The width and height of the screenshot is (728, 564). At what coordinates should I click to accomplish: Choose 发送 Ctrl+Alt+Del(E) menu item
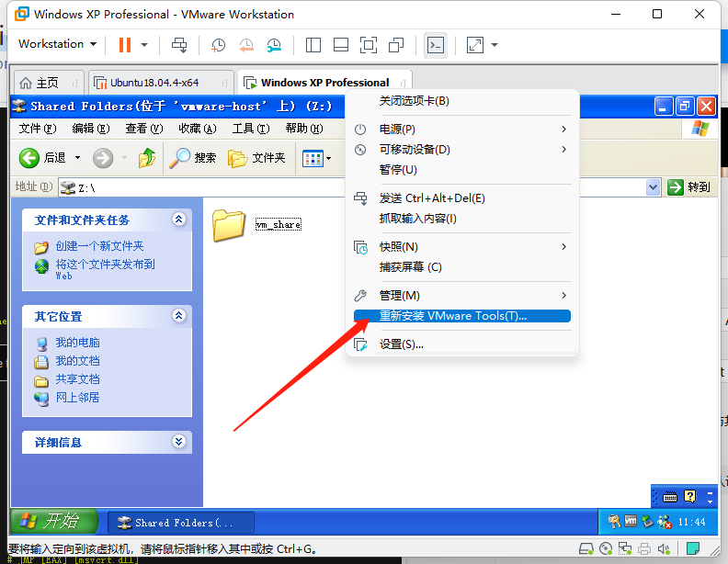pyautogui.click(x=462, y=198)
